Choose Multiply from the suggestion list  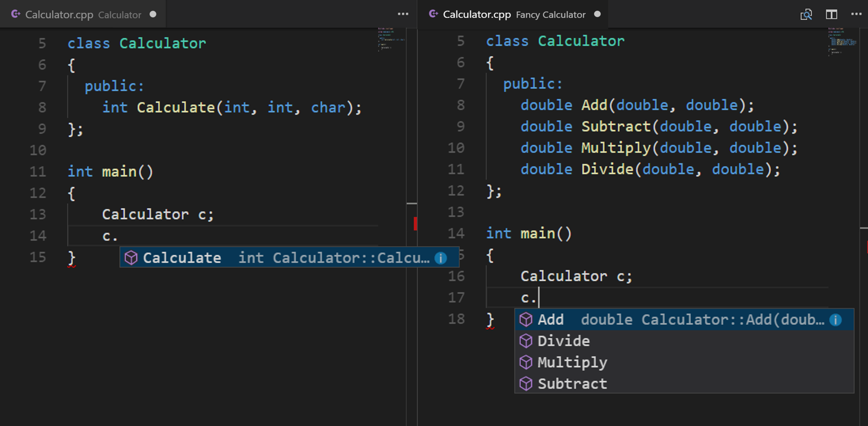click(684, 362)
